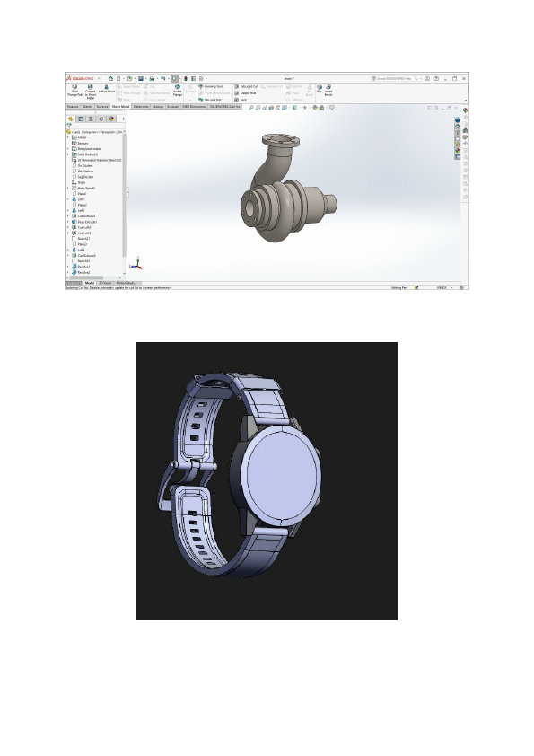This screenshot has height=756, width=534.
Task: Click the Rebuild traffic light icon
Action: (x=186, y=78)
